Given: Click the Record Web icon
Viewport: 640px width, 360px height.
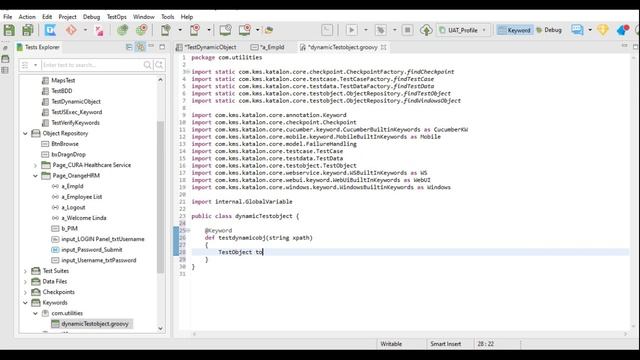Looking at the screenshot, I should 142,30.
